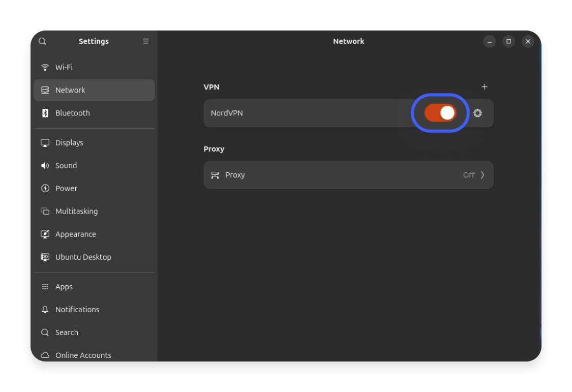Open Sound settings
This screenshot has height=392, width=572.
pyautogui.click(x=66, y=165)
